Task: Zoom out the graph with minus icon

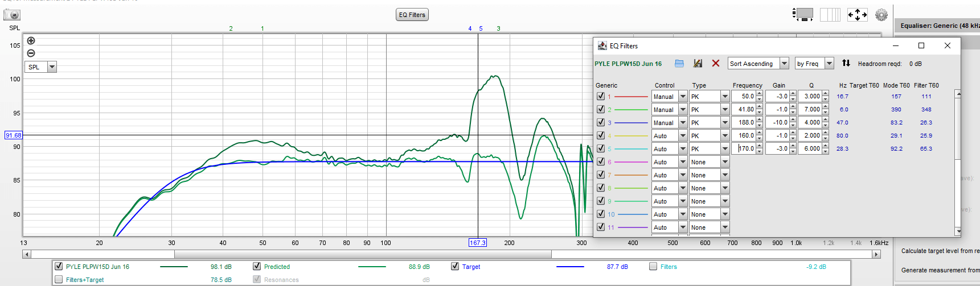Action: tap(31, 53)
